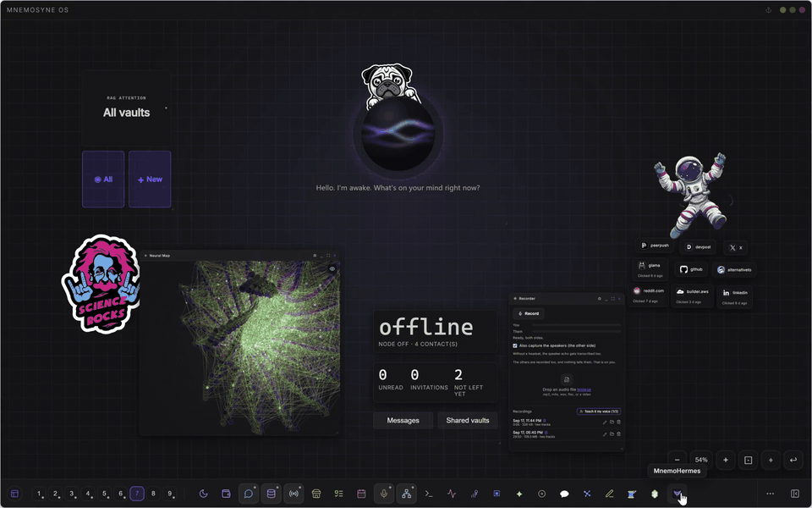Open the checklist icon in the dock

[338, 494]
